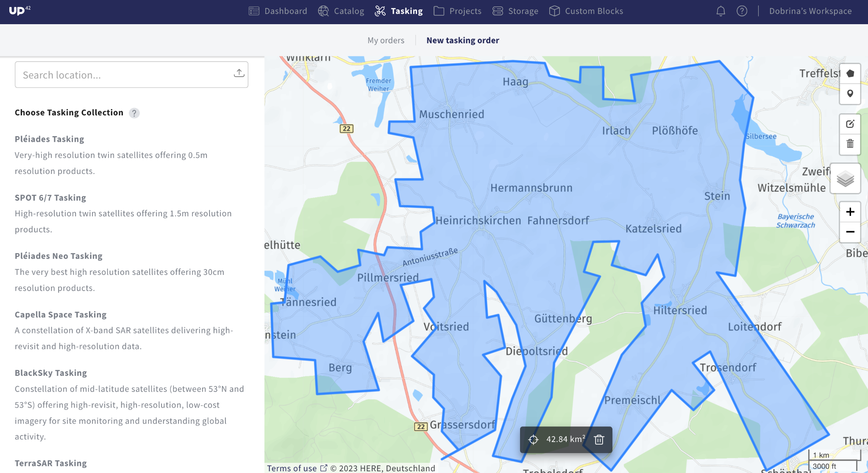Switch to the My orders tab
Image resolution: width=868 pixels, height=473 pixels.
pos(386,40)
